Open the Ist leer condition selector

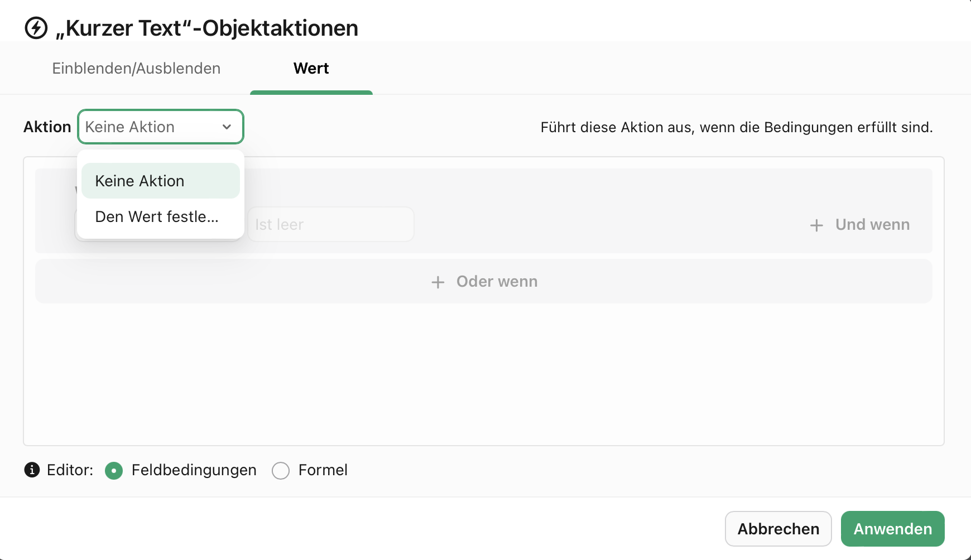pos(330,224)
